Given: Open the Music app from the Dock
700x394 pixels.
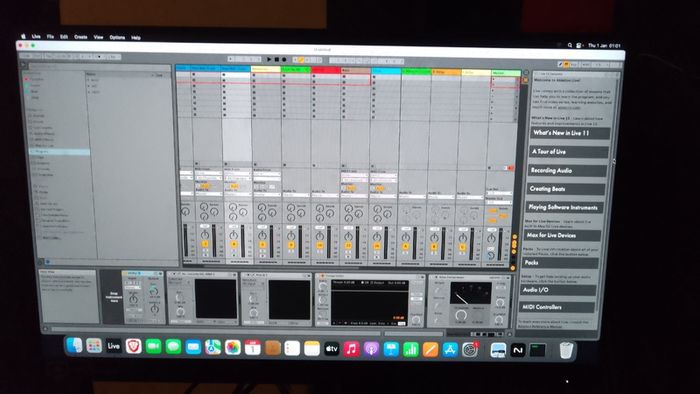Looking at the screenshot, I should [351, 349].
